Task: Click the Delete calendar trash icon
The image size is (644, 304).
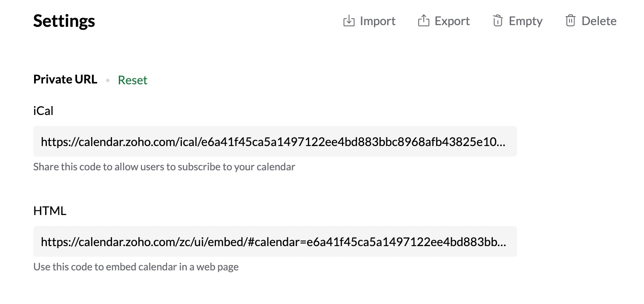Action: pos(570,21)
